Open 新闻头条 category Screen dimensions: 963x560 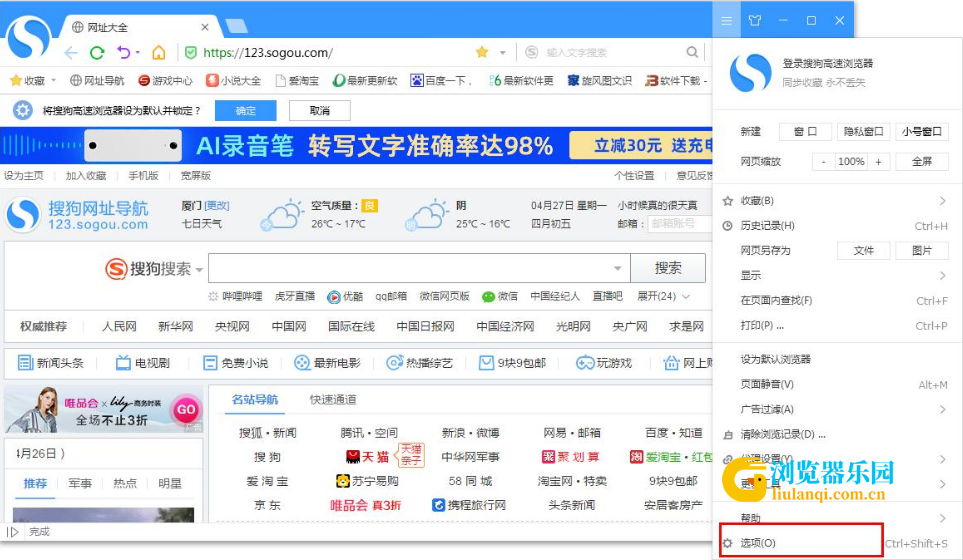(50, 363)
